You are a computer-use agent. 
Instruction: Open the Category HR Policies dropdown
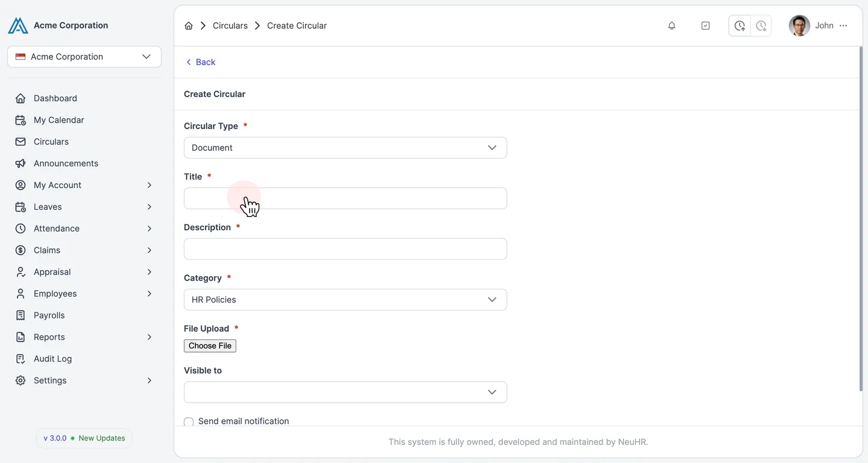point(345,300)
